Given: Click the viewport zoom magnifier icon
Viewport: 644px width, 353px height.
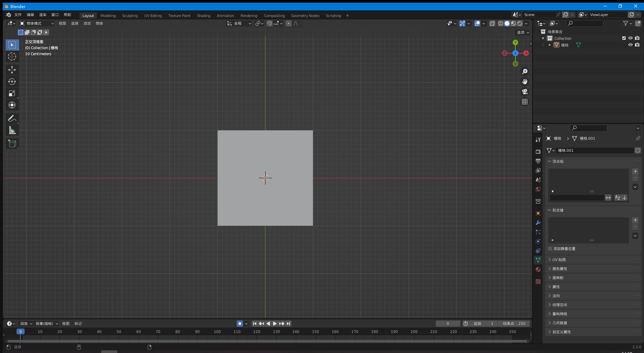Looking at the screenshot, I should pyautogui.click(x=525, y=72).
